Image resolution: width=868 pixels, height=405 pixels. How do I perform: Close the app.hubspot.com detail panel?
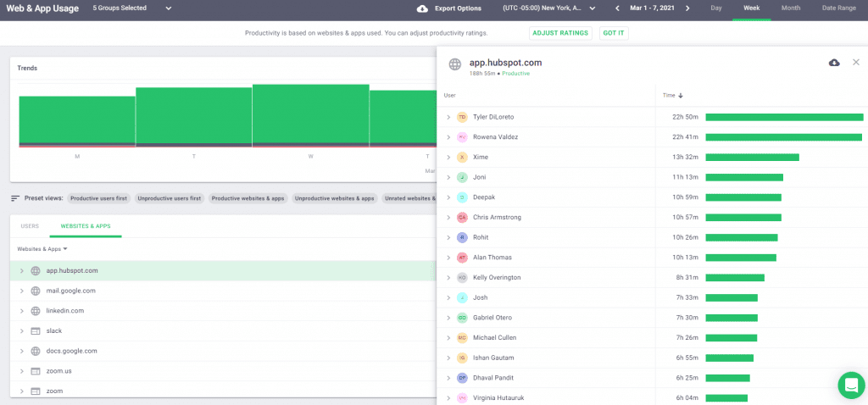[856, 63]
